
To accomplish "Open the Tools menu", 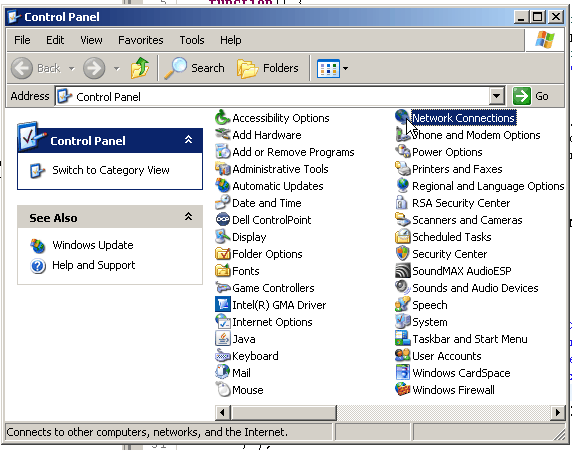I will [x=192, y=40].
